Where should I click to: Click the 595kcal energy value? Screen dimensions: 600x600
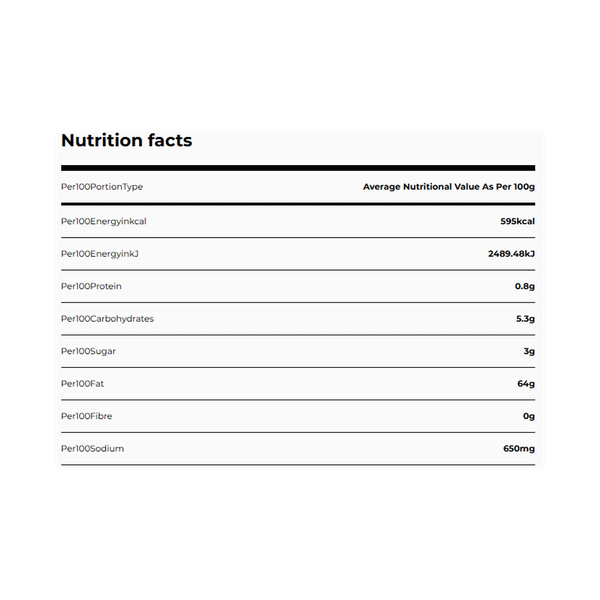pyautogui.click(x=518, y=221)
